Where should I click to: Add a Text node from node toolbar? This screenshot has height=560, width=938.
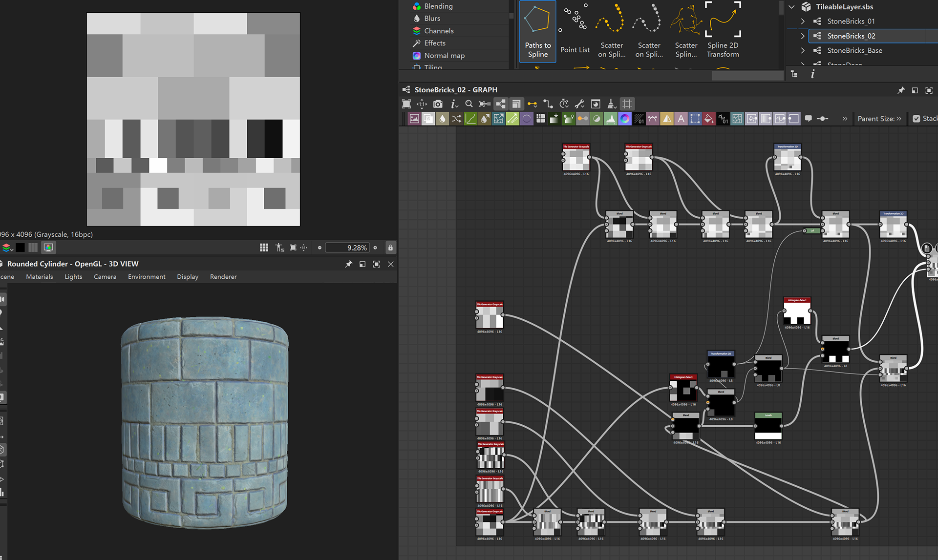[x=681, y=119]
